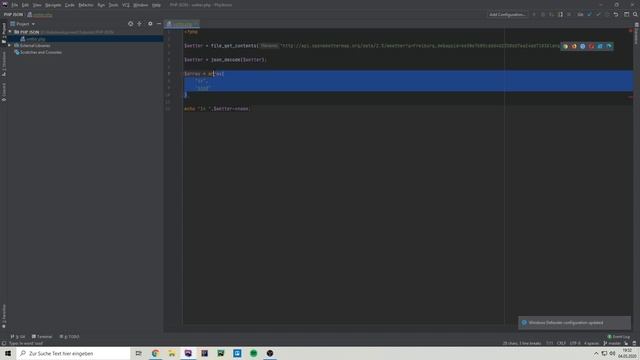
Task: Select the wetter.php editor tab
Action: tap(181, 24)
